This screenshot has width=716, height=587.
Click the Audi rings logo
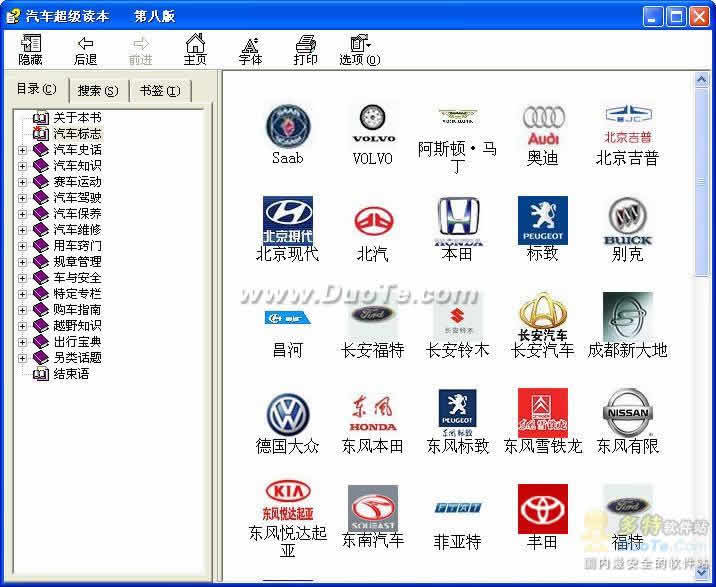tap(543, 125)
